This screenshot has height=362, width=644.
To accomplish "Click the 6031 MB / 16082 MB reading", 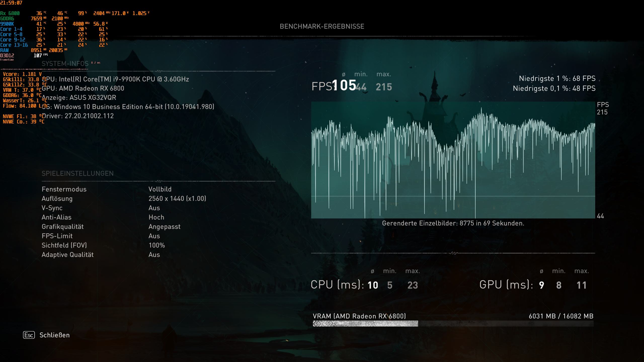I will (x=561, y=316).
